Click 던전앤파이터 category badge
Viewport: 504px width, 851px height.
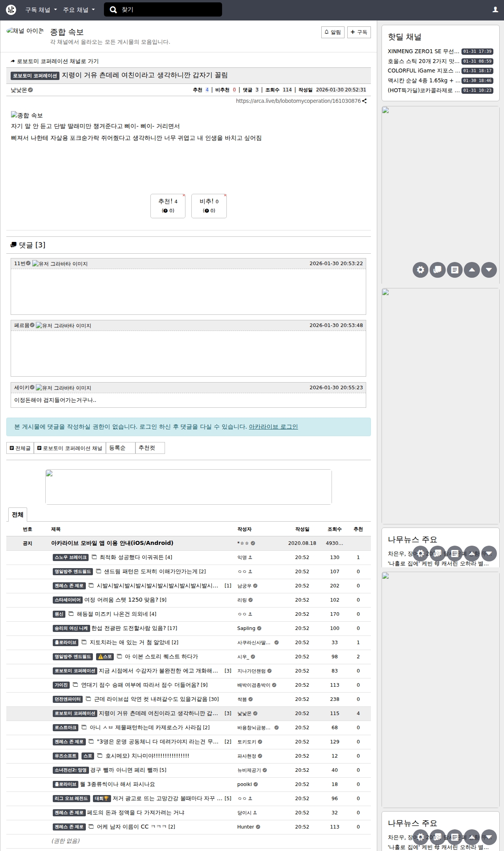click(68, 699)
